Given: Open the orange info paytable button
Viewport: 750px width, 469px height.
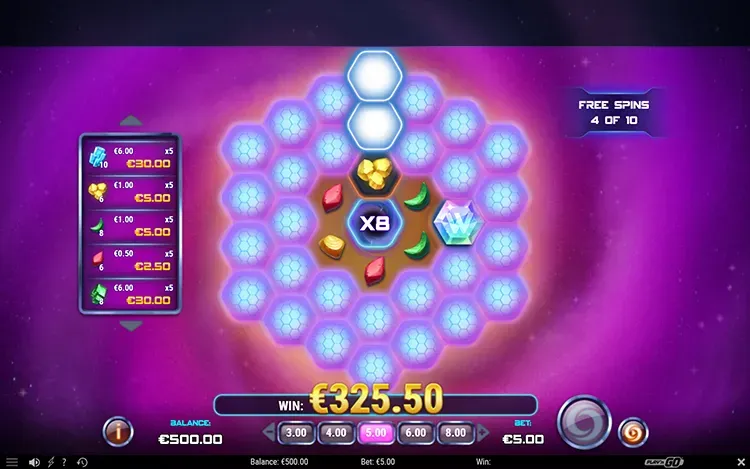Looking at the screenshot, I should pos(118,432).
